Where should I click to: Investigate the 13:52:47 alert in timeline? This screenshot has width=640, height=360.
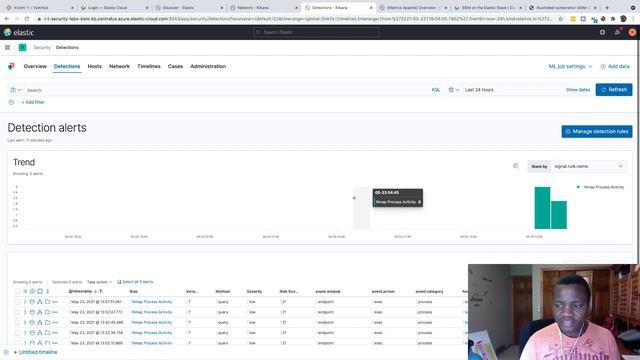[x=32, y=312]
